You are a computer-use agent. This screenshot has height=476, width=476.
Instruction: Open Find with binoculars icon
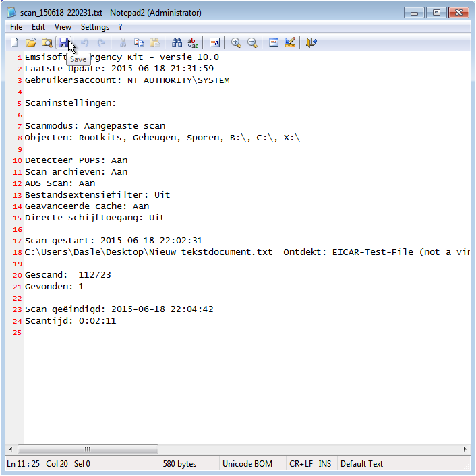point(177,42)
